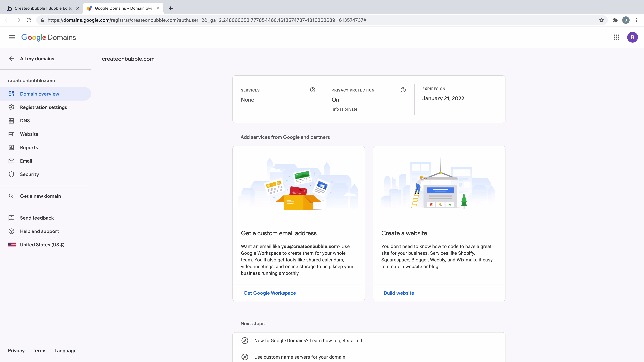Click the Send feedback icon
The height and width of the screenshot is (362, 644).
(12, 218)
